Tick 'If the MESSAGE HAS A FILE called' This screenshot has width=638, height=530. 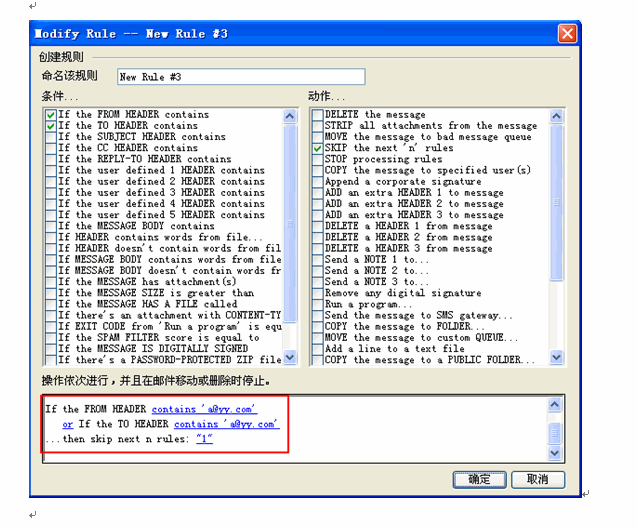[x=50, y=304]
